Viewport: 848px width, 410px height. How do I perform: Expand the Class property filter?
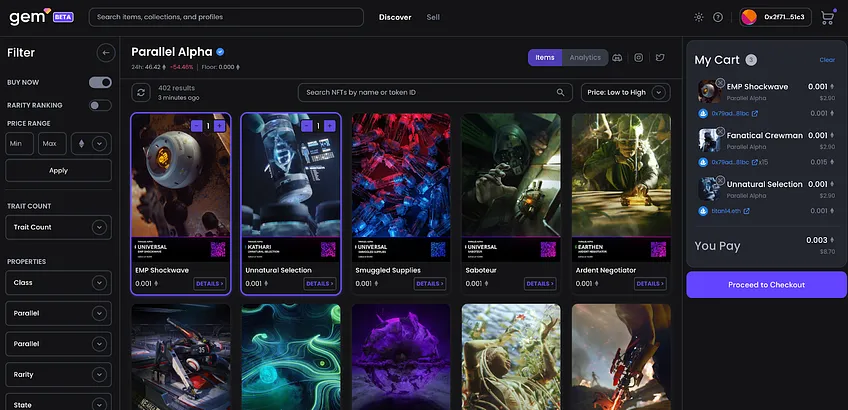pos(58,282)
